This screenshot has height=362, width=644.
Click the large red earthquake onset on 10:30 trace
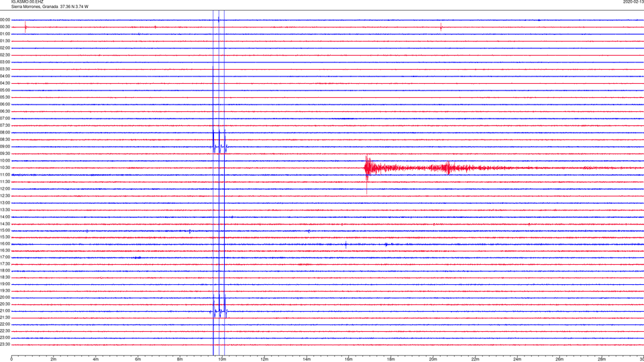[x=367, y=168]
